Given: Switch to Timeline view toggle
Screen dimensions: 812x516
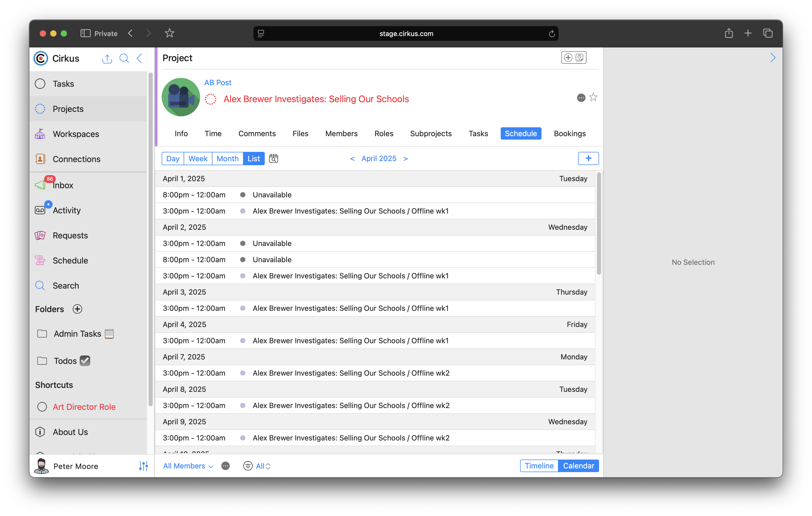Looking at the screenshot, I should [539, 466].
